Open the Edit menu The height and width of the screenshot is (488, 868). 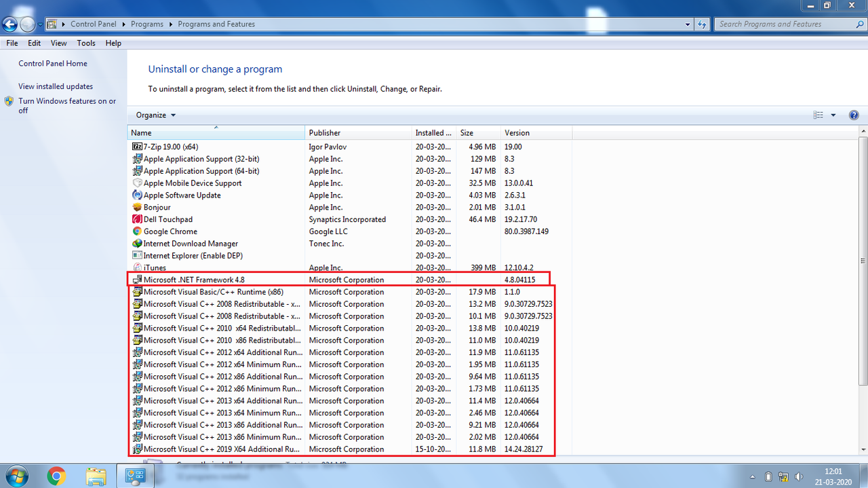pyautogui.click(x=35, y=43)
